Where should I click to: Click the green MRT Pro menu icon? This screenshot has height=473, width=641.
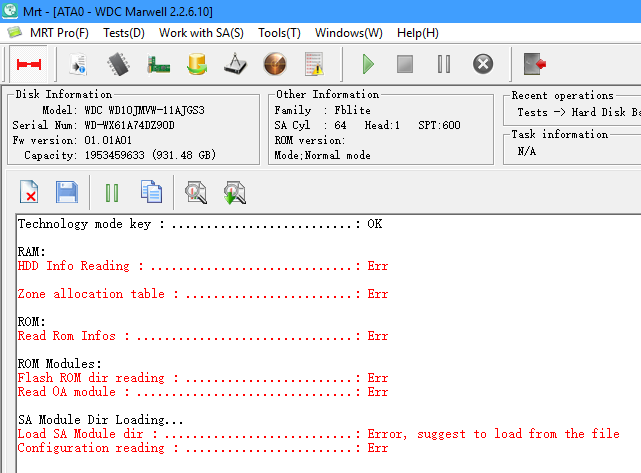point(14,32)
